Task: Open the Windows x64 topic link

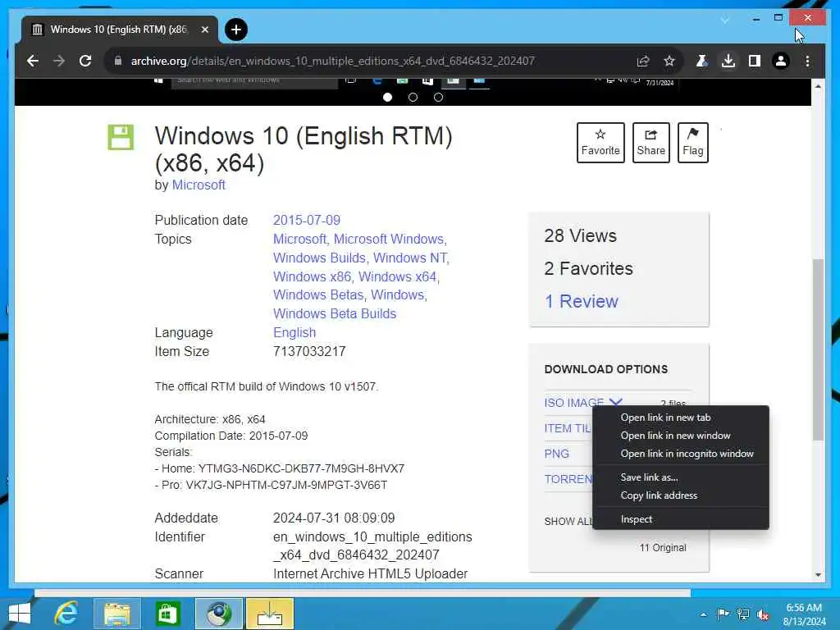Action: click(x=399, y=276)
